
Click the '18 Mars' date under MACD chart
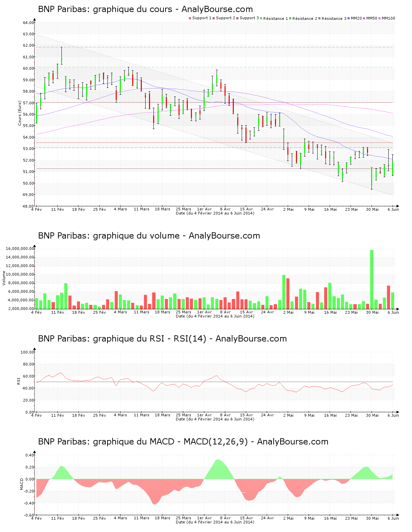[162, 518]
